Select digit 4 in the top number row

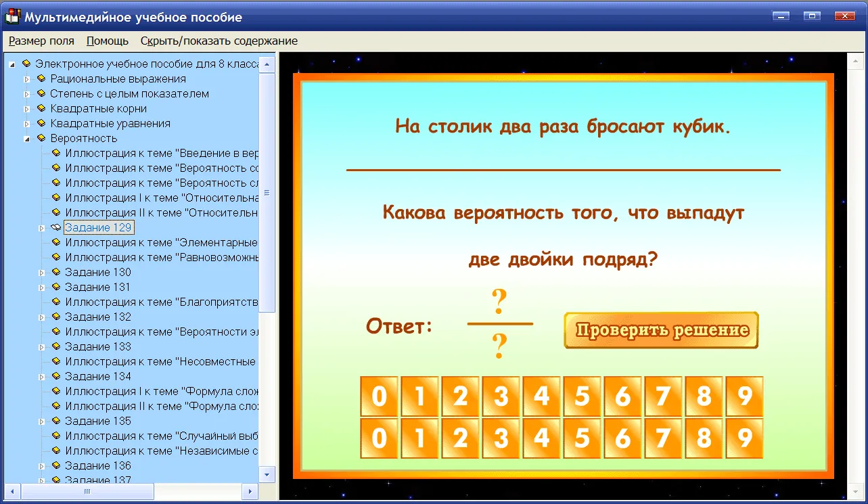541,396
